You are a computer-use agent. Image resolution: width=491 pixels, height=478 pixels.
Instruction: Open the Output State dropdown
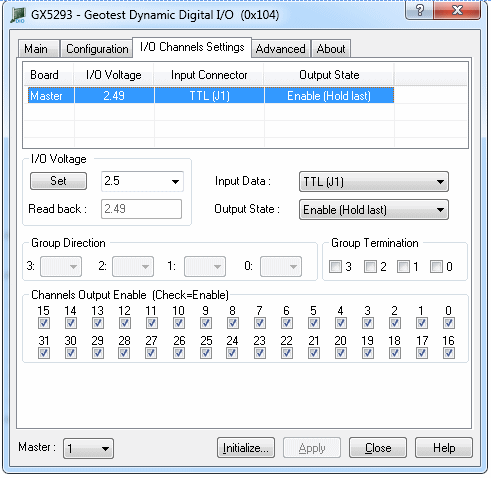coord(374,210)
